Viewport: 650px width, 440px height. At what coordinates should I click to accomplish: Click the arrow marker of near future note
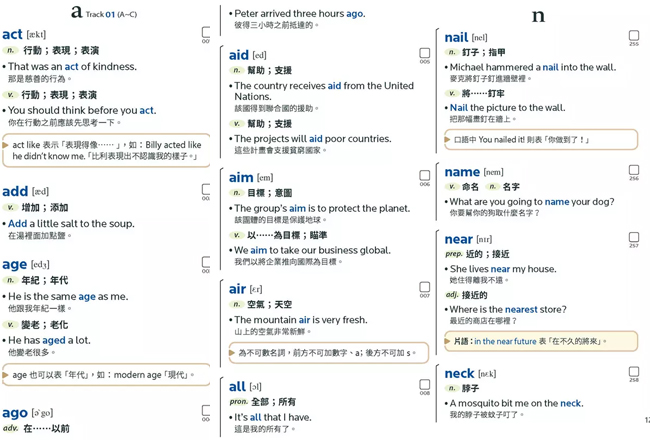[x=447, y=341]
